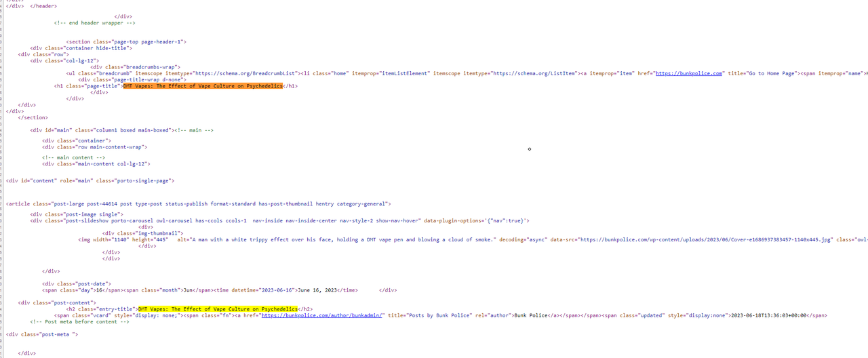Click the div id="content" role="main" line
The width and height of the screenshot is (868, 358).
(x=90, y=181)
